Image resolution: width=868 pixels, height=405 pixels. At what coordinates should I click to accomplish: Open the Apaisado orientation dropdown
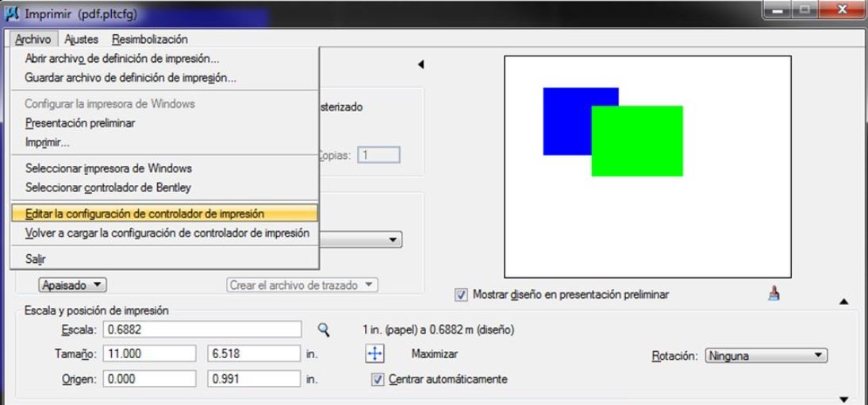(72, 285)
